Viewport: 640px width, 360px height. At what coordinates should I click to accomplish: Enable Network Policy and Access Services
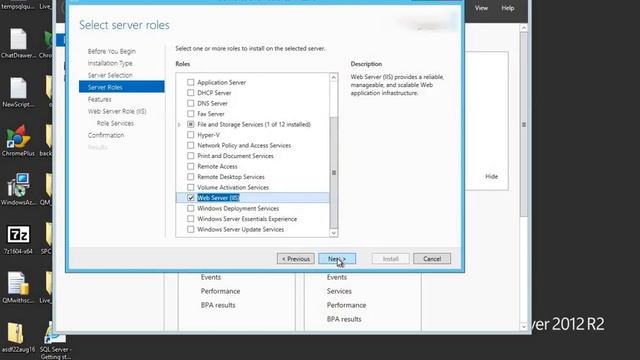click(191, 145)
